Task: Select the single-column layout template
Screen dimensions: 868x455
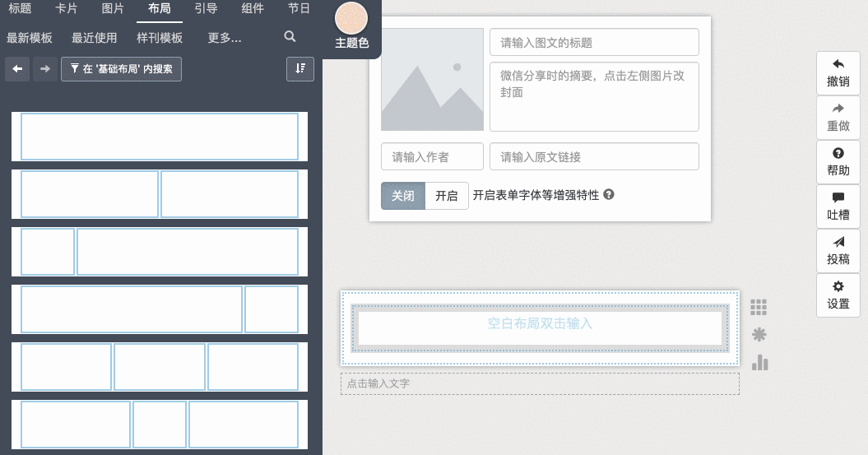Action: (160, 137)
